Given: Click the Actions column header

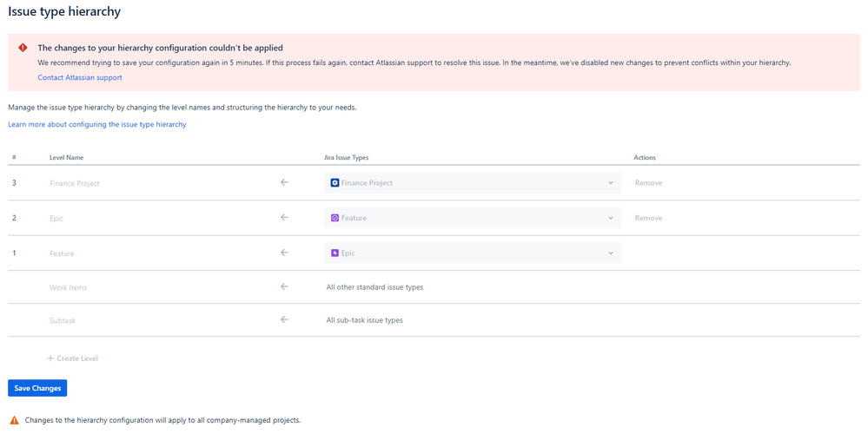Looking at the screenshot, I should [645, 158].
